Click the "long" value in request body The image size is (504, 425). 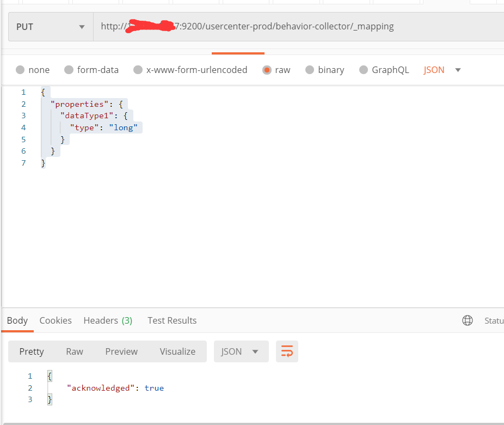click(123, 127)
